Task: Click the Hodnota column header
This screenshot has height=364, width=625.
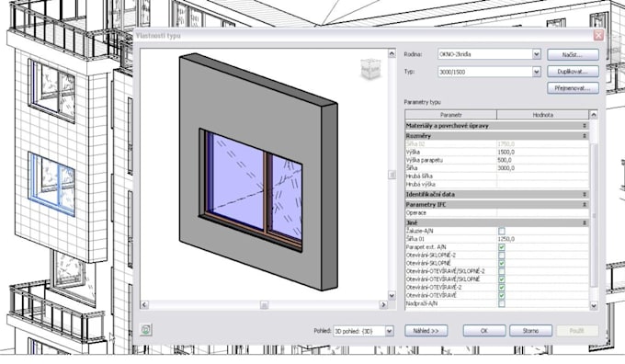Action: click(x=542, y=115)
